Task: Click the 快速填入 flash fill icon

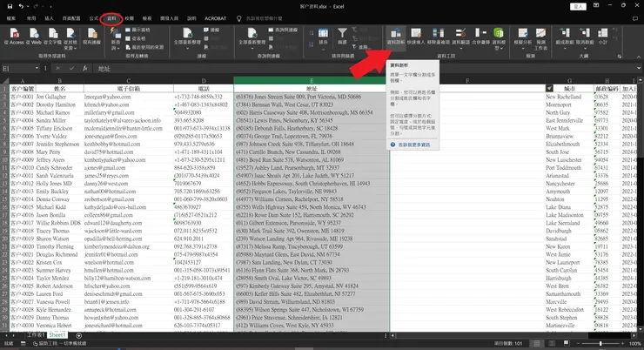Action: 419,37
